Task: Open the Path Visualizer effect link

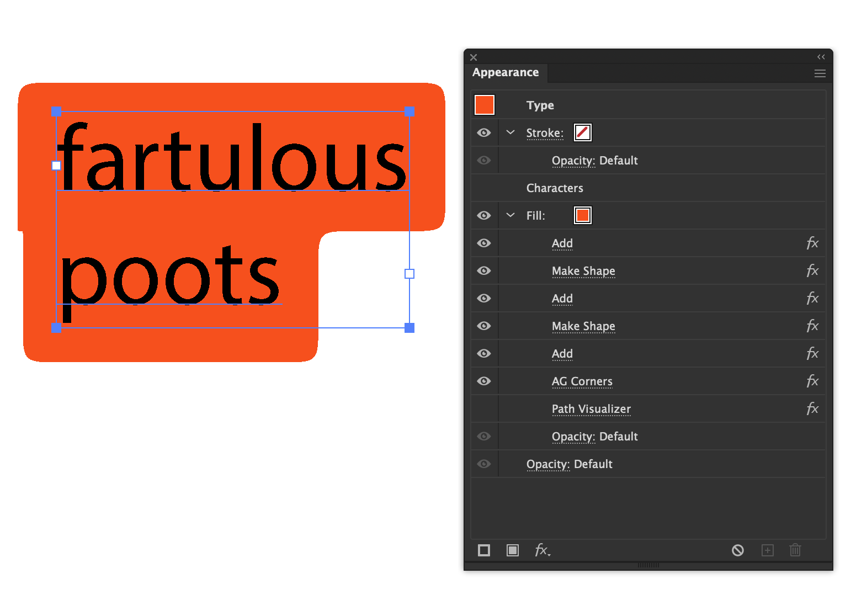Action: click(591, 409)
